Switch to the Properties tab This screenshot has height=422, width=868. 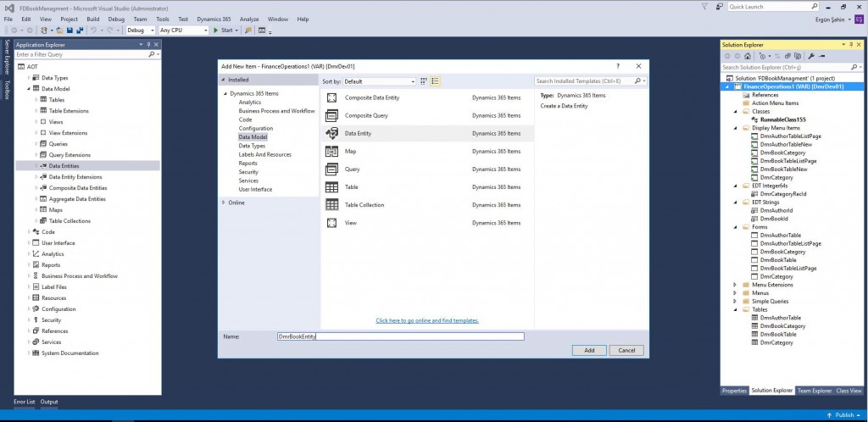pyautogui.click(x=735, y=391)
